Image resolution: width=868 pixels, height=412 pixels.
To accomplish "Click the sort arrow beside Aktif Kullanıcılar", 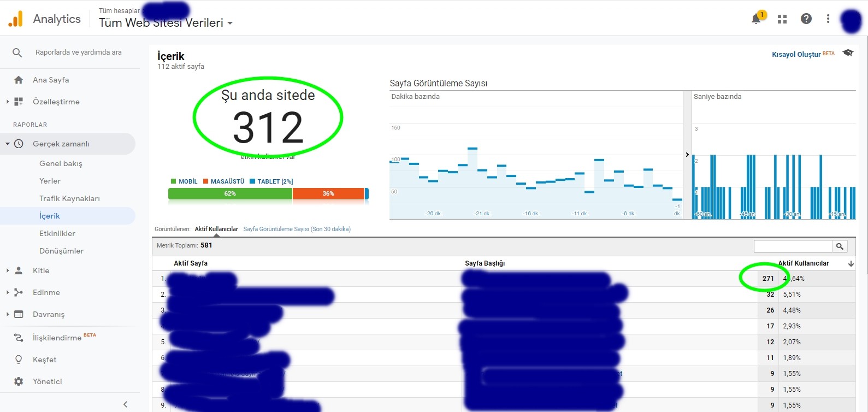I will pos(851,263).
